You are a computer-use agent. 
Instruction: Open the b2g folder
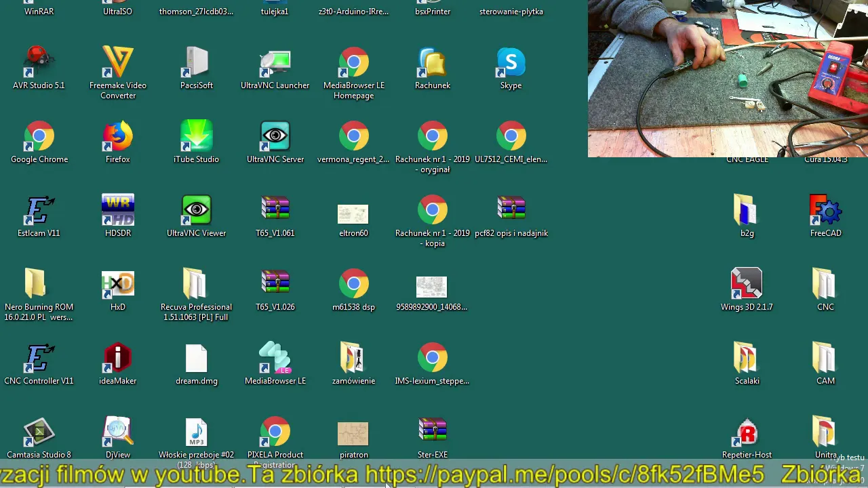point(747,216)
